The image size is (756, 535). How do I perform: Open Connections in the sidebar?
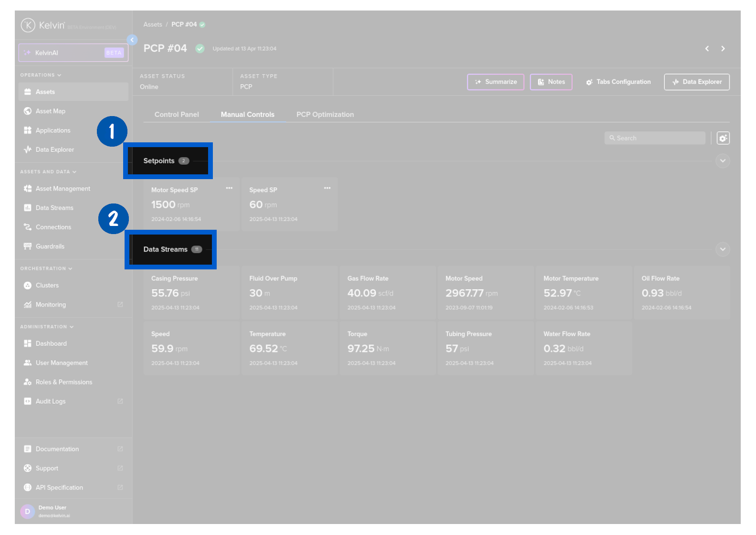pyautogui.click(x=53, y=227)
